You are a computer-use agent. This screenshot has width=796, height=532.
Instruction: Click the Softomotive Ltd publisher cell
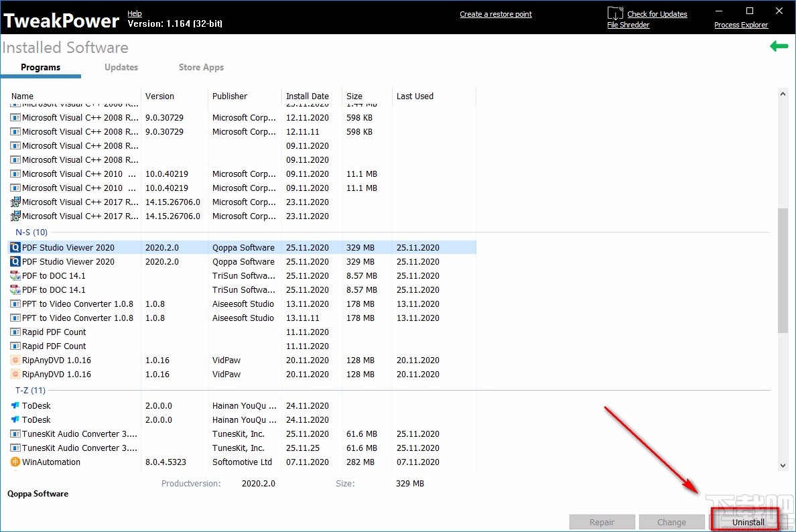(x=242, y=462)
